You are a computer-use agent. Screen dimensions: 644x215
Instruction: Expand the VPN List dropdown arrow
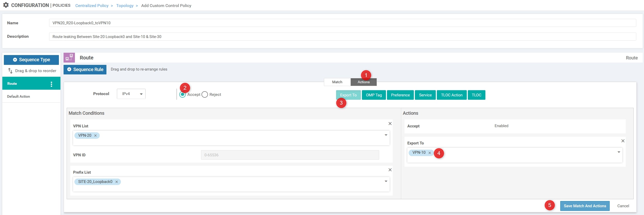tap(386, 135)
